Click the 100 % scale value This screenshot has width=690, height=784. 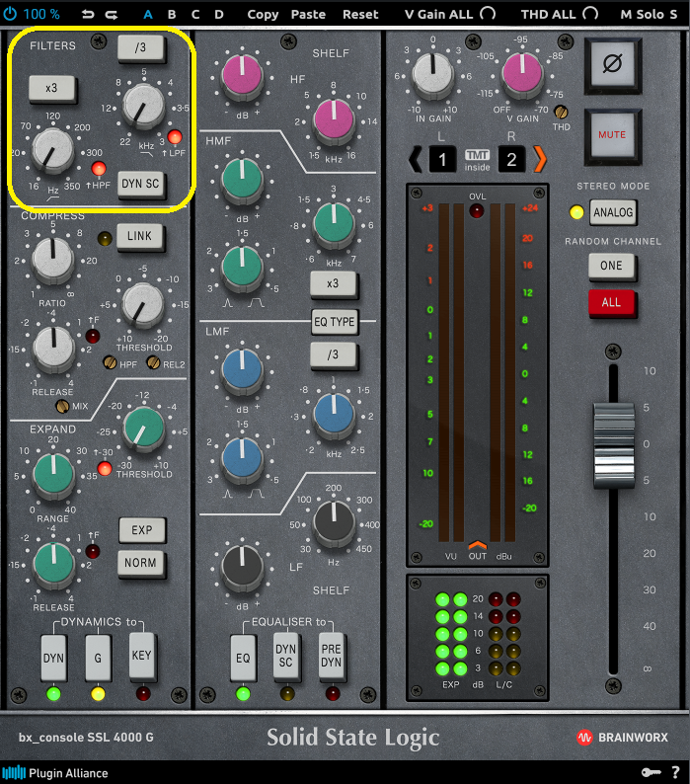(41, 14)
